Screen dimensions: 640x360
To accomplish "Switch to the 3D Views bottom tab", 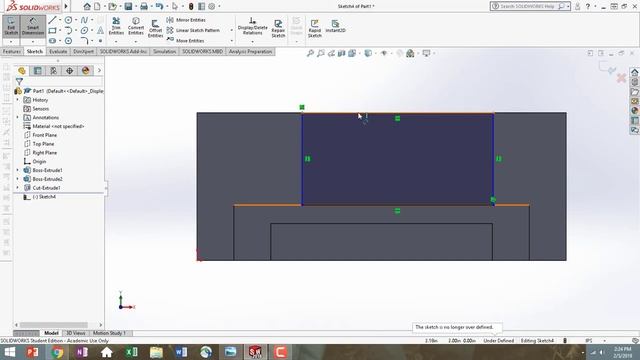I will [x=76, y=333].
